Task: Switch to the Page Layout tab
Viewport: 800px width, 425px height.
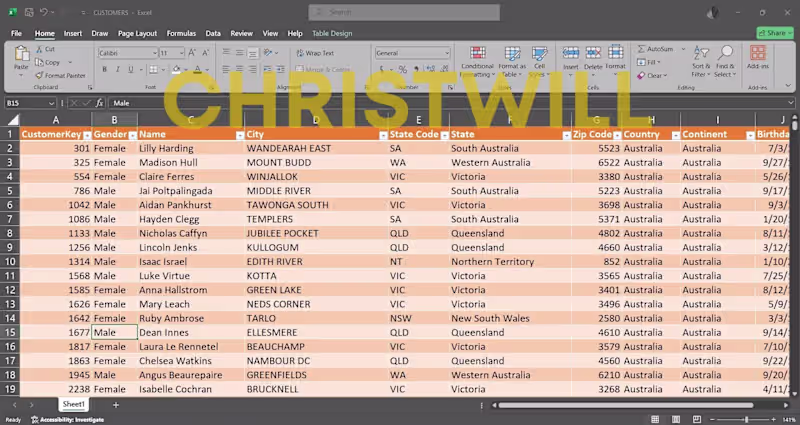Action: tap(137, 33)
